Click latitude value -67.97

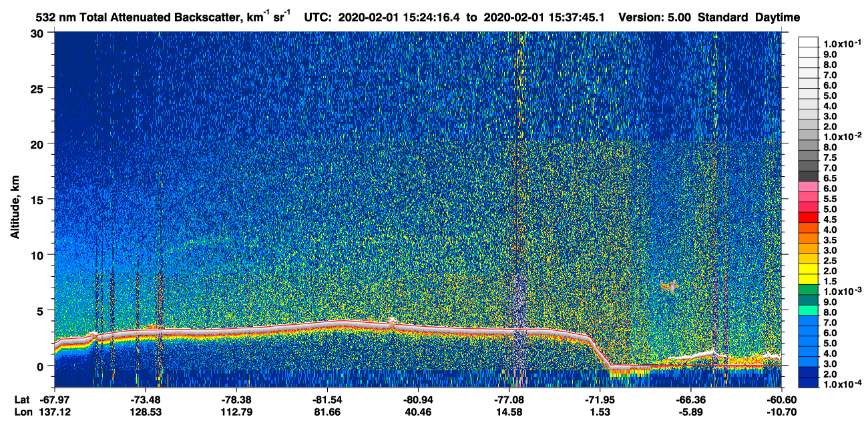55,399
